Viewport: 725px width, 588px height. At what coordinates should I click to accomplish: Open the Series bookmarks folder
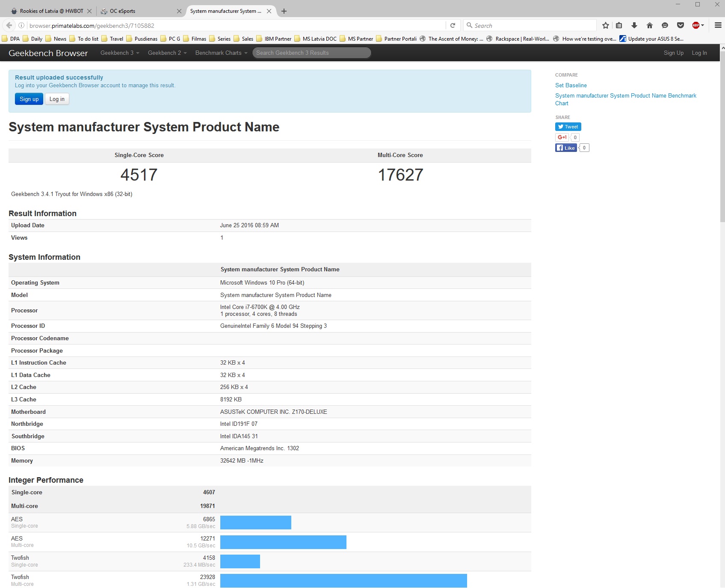[x=220, y=39]
